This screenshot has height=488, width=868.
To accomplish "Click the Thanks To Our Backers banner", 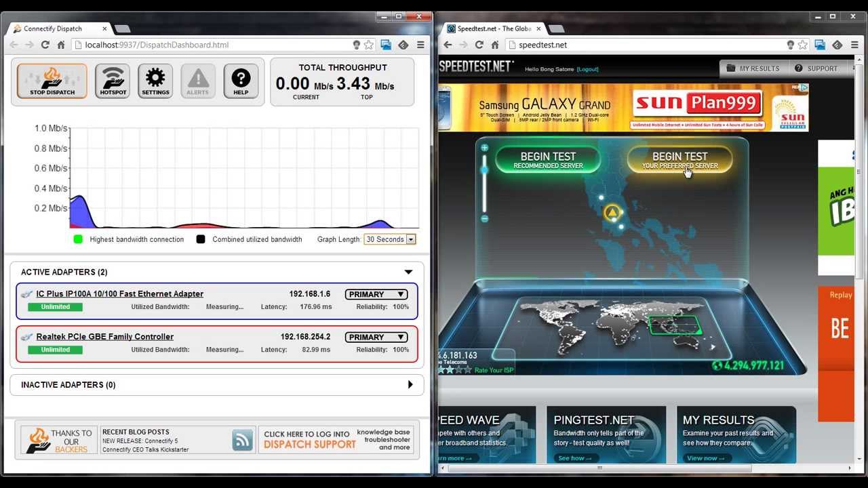I will pyautogui.click(x=59, y=440).
